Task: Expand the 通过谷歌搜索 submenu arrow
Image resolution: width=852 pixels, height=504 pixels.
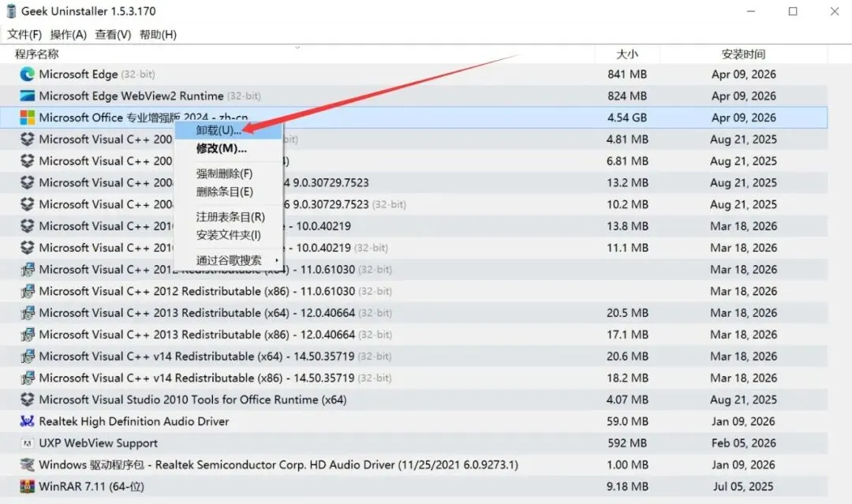Action: coord(277,260)
